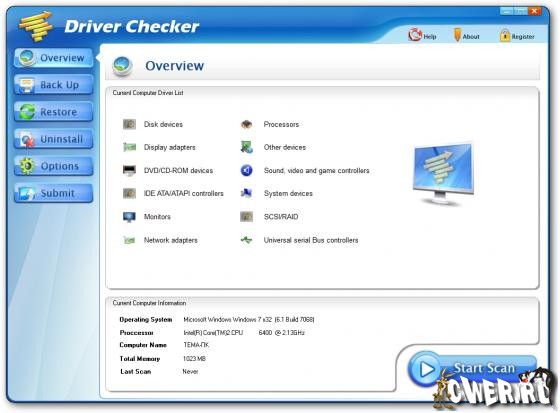The height and width of the screenshot is (413, 560).
Task: Click the Monitors icon
Action: [129, 217]
